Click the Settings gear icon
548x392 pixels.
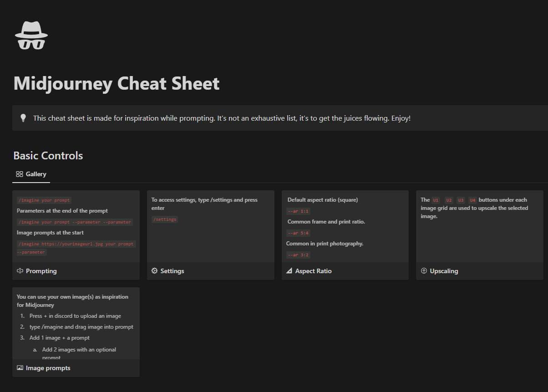pyautogui.click(x=154, y=271)
